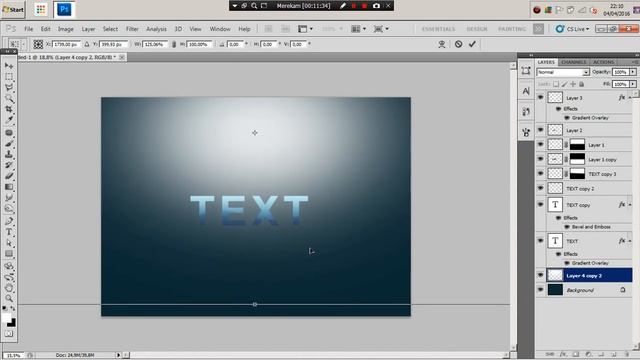The width and height of the screenshot is (640, 360).
Task: Switch to the Actions tab
Action: coord(604,62)
